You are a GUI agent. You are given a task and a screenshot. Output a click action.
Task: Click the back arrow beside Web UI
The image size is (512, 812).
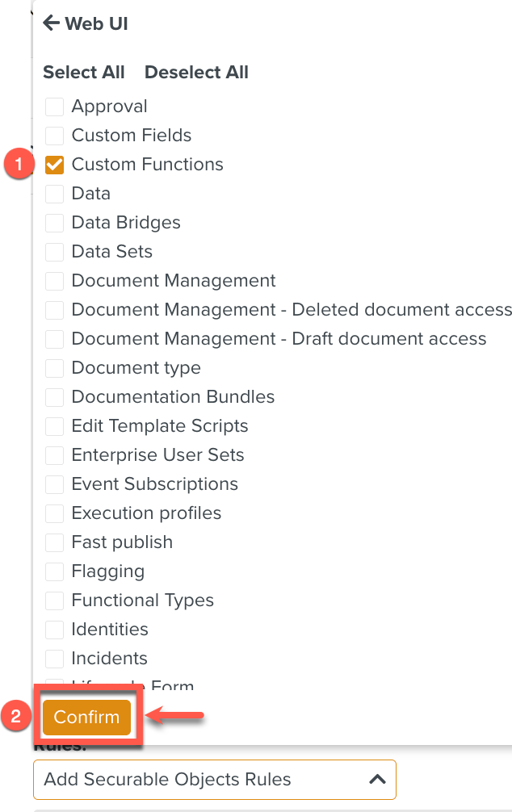click(x=50, y=23)
